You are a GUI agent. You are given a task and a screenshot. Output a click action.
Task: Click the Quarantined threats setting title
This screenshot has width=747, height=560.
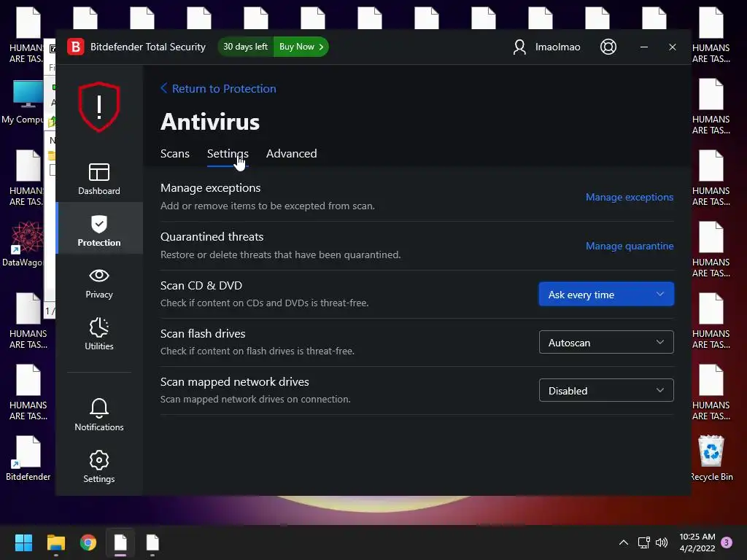pyautogui.click(x=212, y=237)
